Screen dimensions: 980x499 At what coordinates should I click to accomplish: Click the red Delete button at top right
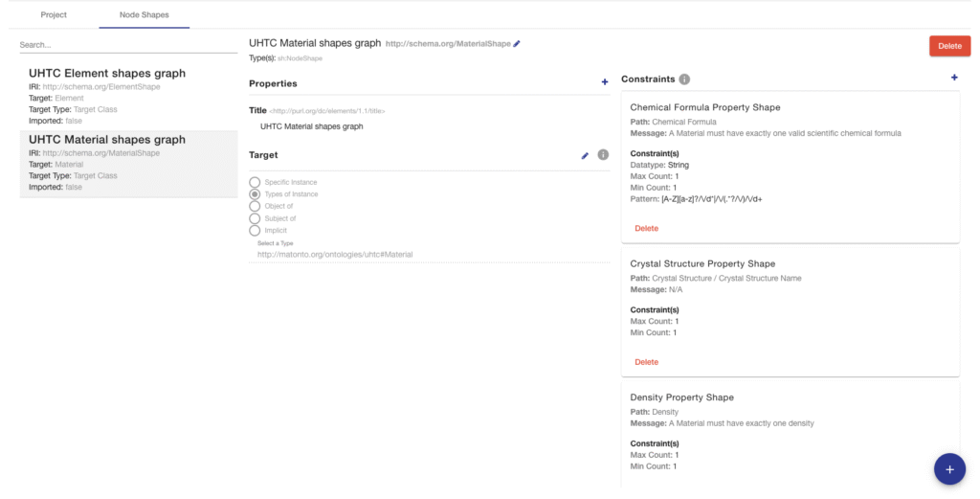(x=948, y=46)
